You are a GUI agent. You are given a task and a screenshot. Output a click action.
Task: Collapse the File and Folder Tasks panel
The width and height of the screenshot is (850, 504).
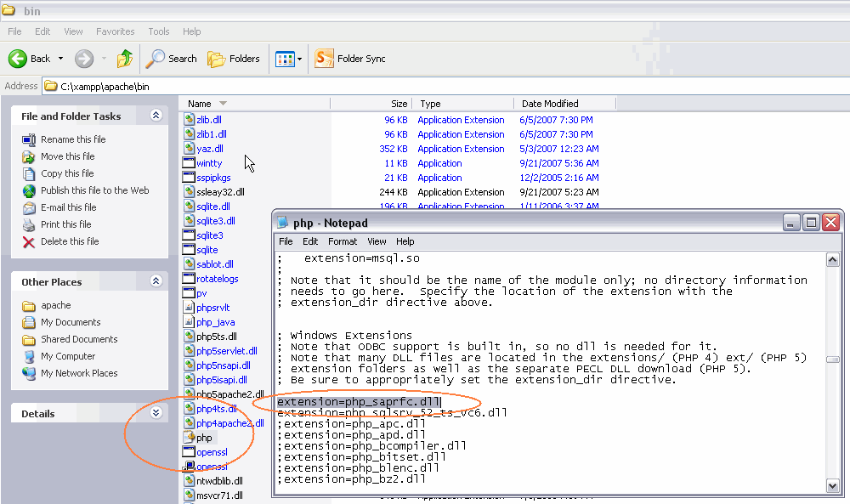(x=156, y=116)
